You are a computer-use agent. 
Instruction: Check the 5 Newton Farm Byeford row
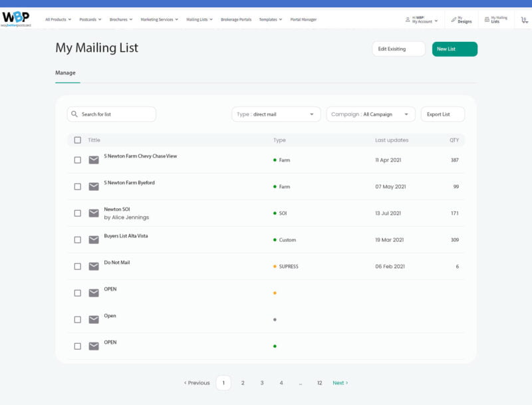tap(78, 187)
